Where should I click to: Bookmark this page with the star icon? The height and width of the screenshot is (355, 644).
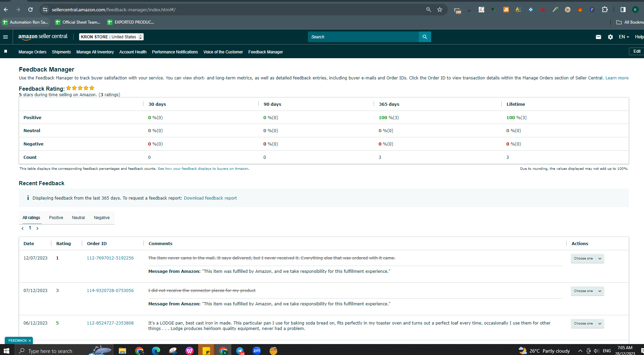pyautogui.click(x=440, y=10)
